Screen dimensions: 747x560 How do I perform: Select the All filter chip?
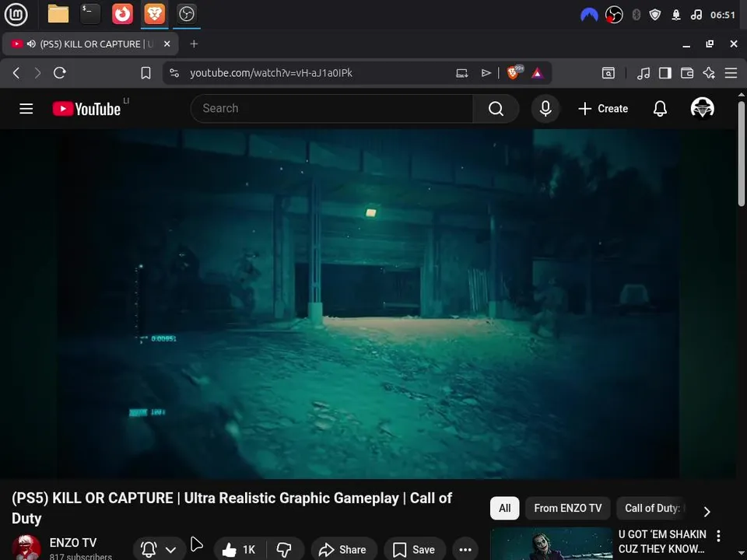pos(504,508)
